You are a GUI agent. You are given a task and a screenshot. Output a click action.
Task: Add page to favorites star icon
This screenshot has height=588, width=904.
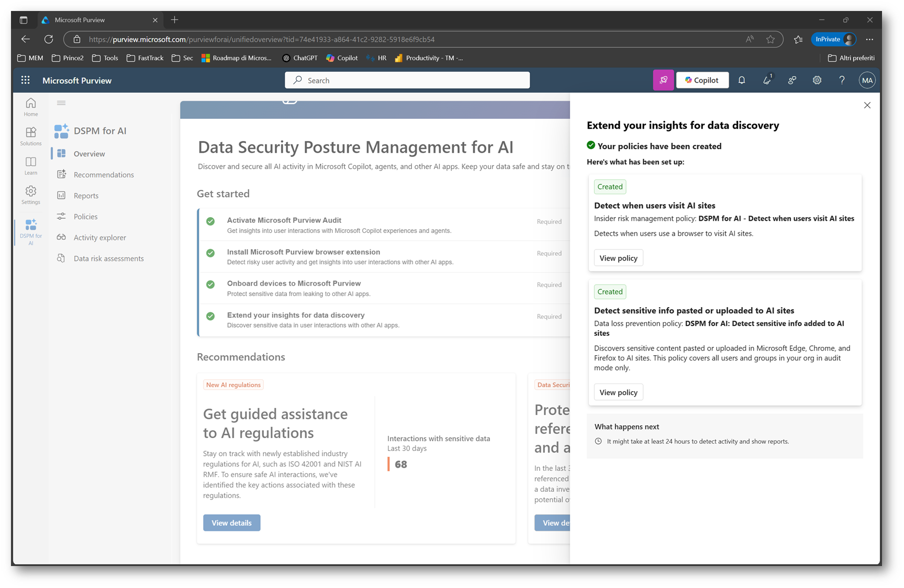(x=771, y=39)
